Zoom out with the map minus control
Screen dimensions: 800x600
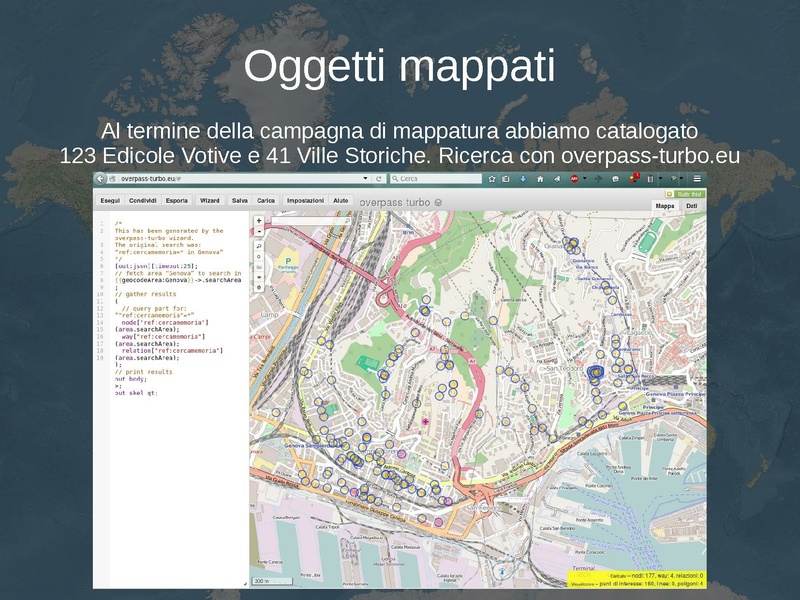click(258, 232)
